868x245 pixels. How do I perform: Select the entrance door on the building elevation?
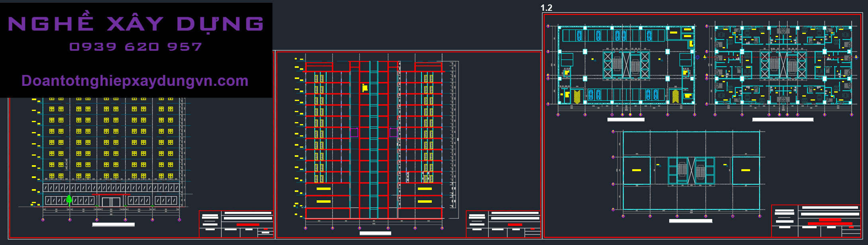(x=111, y=201)
